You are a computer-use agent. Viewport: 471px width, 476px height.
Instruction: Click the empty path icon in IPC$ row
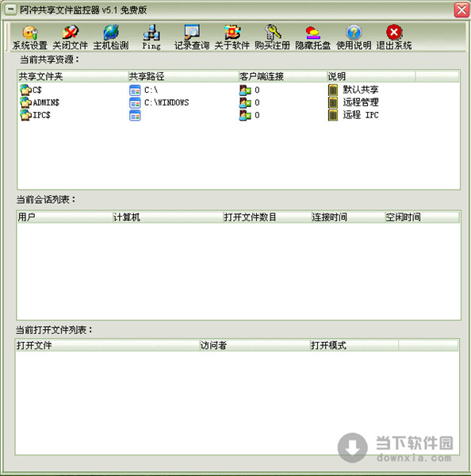pos(135,115)
